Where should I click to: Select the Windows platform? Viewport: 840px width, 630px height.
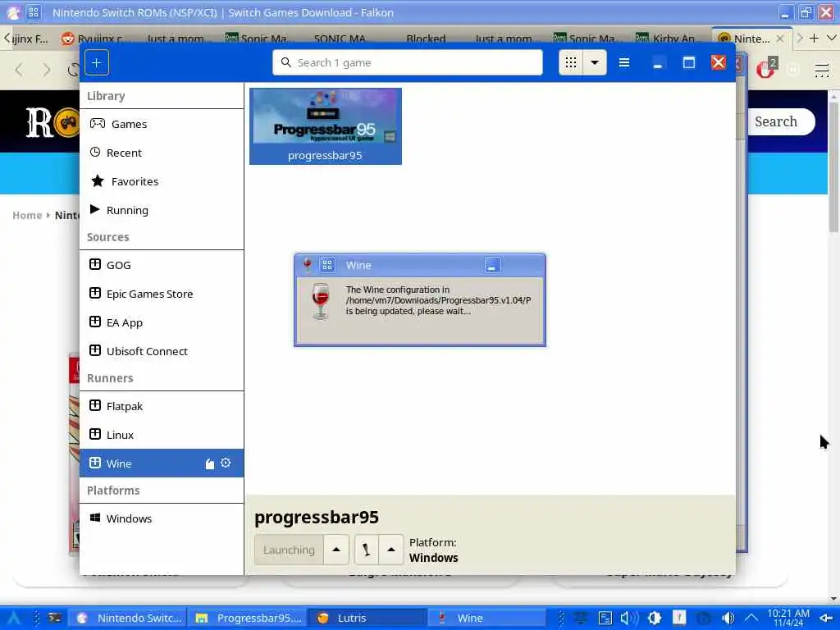point(162,518)
